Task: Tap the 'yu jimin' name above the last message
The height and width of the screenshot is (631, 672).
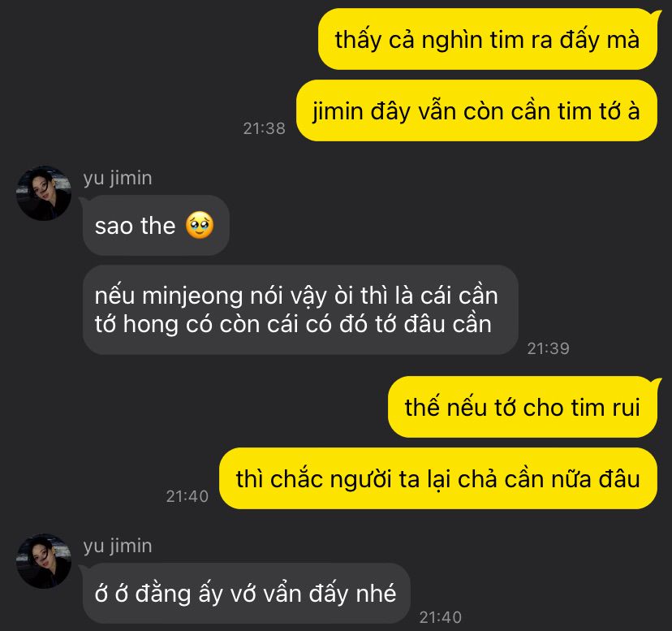Action: pyautogui.click(x=118, y=546)
